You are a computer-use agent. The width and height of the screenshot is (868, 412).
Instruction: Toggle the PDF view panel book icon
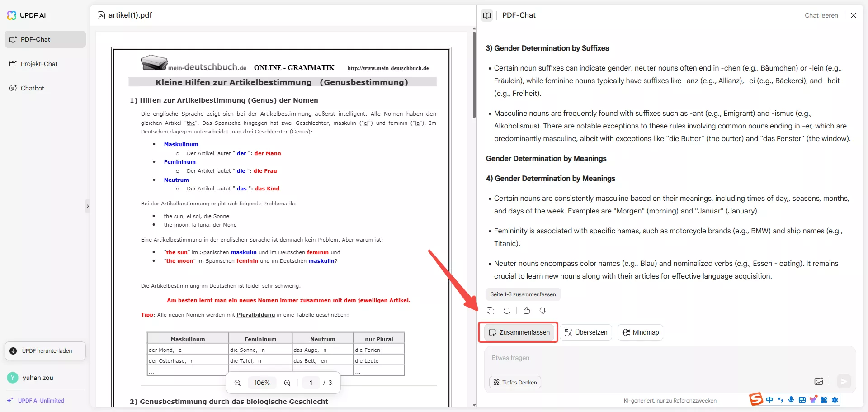[487, 15]
